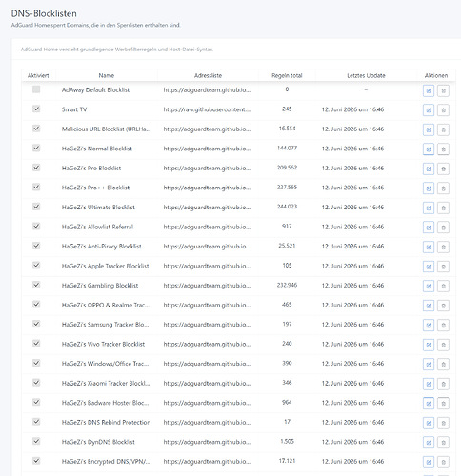Edit HaGeZi's Badware Hoster Blocklist
The width and height of the screenshot is (461, 476).
[x=429, y=404]
